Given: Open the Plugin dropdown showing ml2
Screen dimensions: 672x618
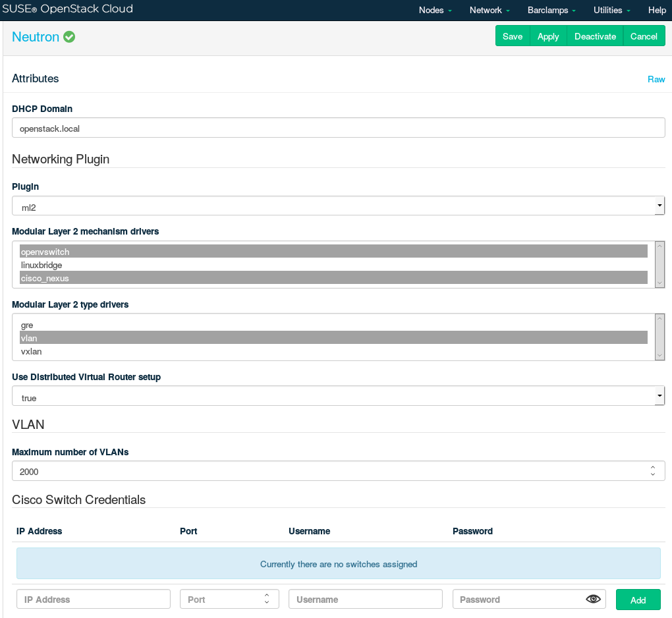Looking at the screenshot, I should tap(338, 206).
